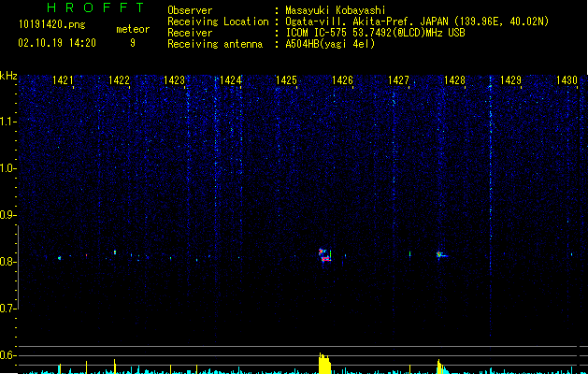Click the meteor count value 9
This screenshot has height=374, width=588.
pos(133,43)
